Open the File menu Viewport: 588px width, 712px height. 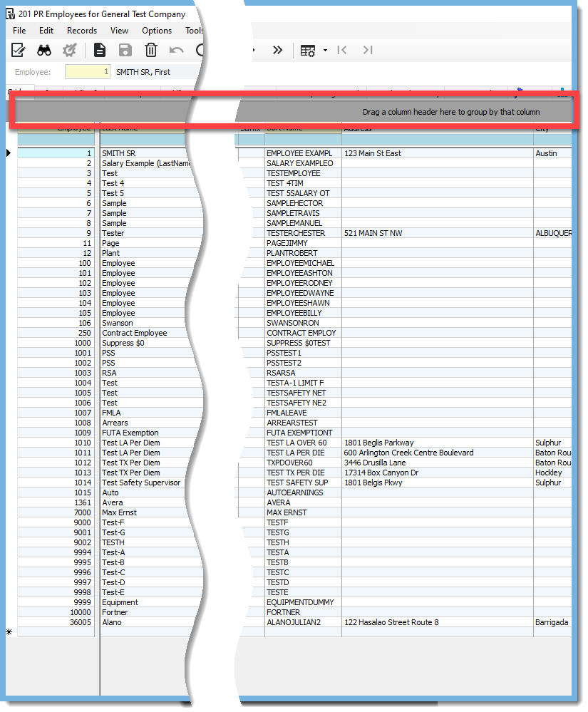(x=19, y=31)
